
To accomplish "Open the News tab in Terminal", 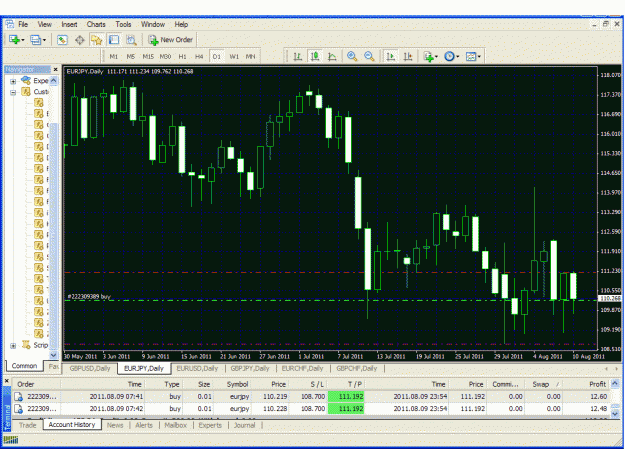I will click(115, 425).
